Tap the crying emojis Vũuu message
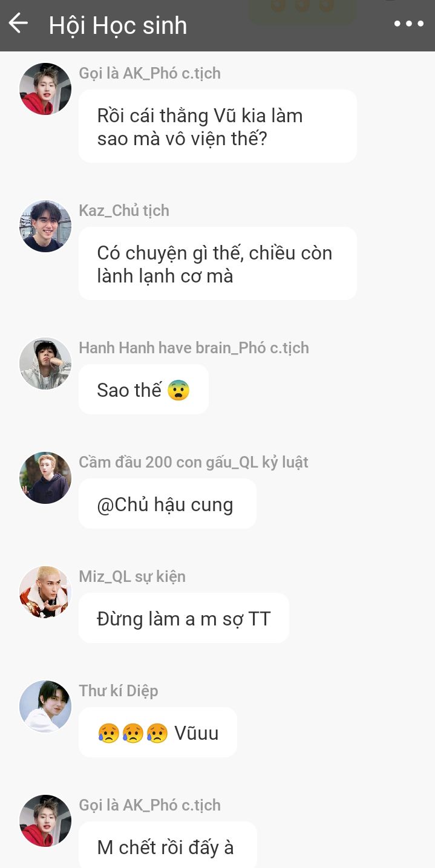The height and width of the screenshot is (868, 435). (158, 733)
